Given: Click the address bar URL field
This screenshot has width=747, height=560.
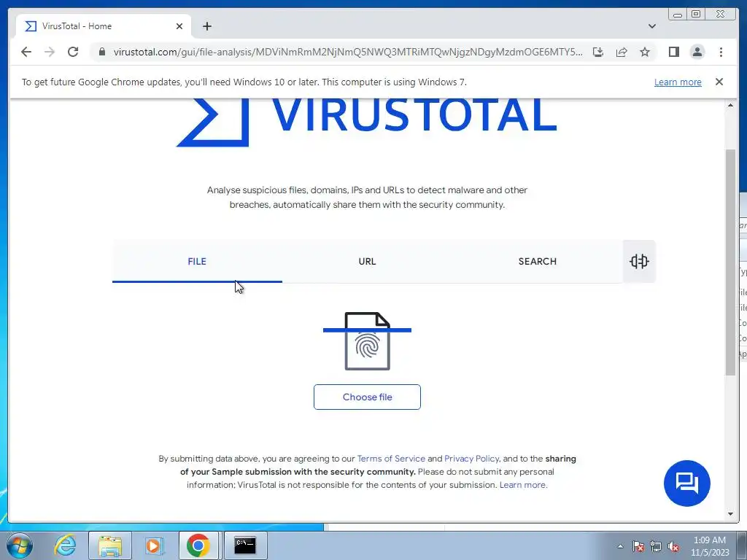Looking at the screenshot, I should [348, 52].
